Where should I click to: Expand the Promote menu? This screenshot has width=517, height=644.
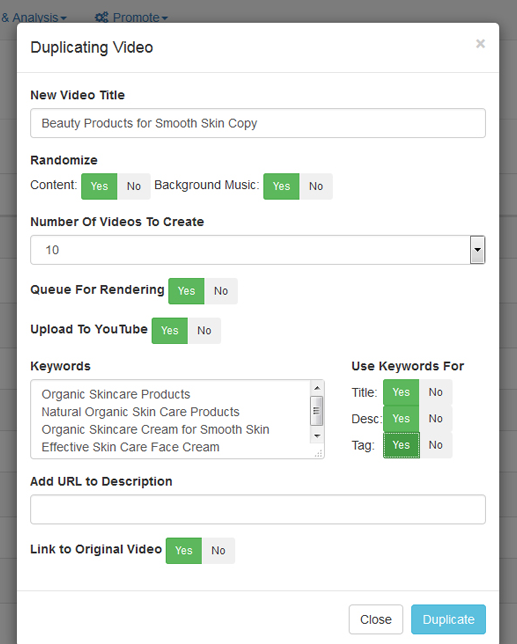click(131, 17)
